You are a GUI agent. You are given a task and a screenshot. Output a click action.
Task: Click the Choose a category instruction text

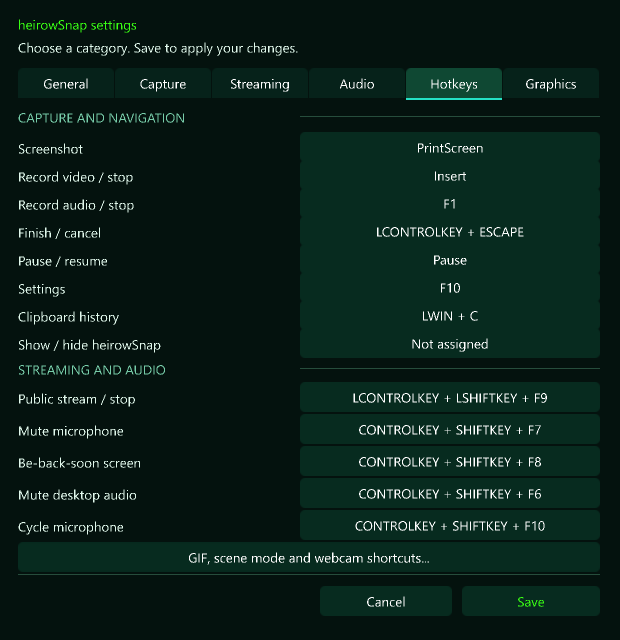[x=158, y=48]
